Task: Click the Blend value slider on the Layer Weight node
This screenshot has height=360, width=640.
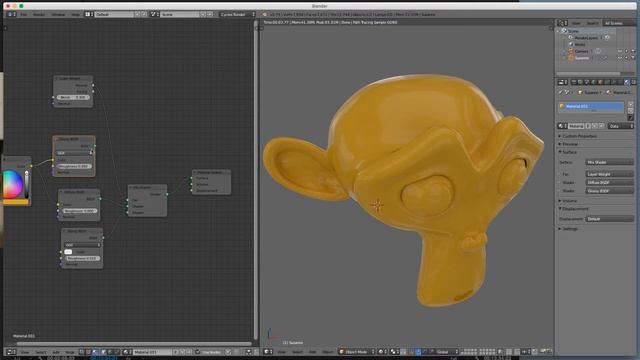Action: (73, 97)
